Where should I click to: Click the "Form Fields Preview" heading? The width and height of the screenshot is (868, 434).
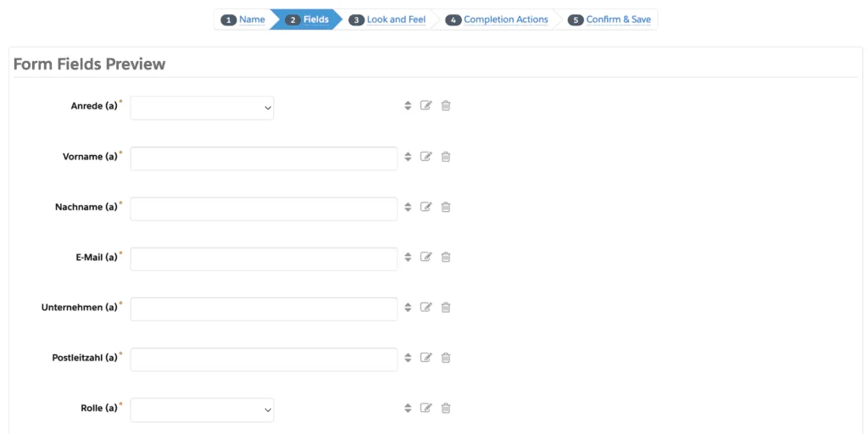pyautogui.click(x=89, y=64)
